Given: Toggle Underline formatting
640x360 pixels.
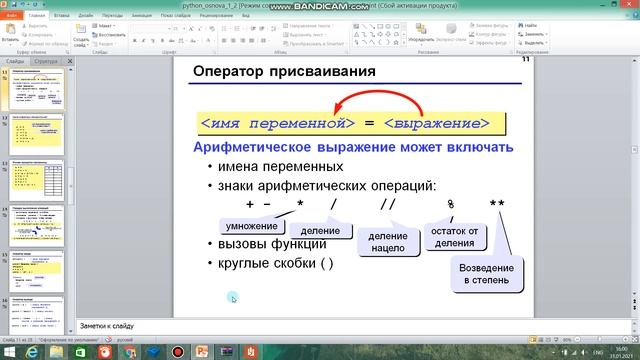Looking at the screenshot, I should point(153,41).
